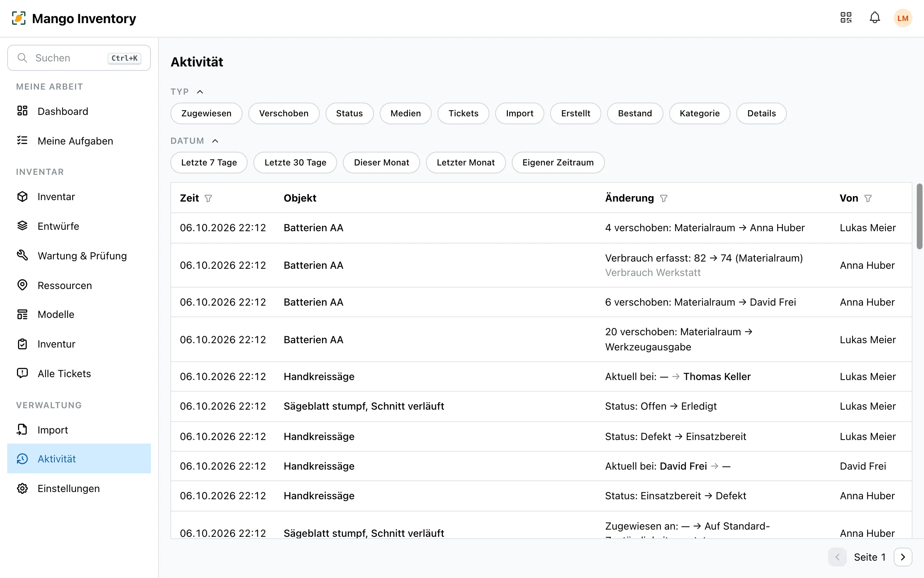Filter the Von column
The width and height of the screenshot is (924, 578).
click(868, 198)
